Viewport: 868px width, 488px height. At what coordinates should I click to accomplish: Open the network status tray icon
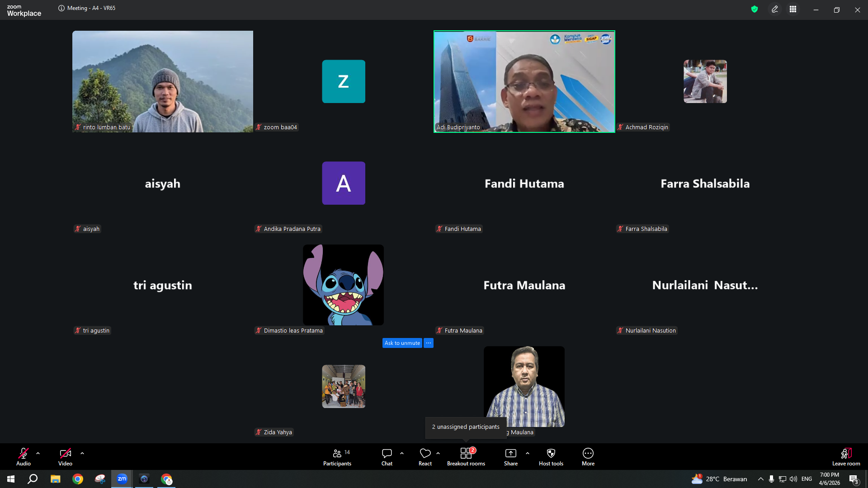pyautogui.click(x=783, y=479)
